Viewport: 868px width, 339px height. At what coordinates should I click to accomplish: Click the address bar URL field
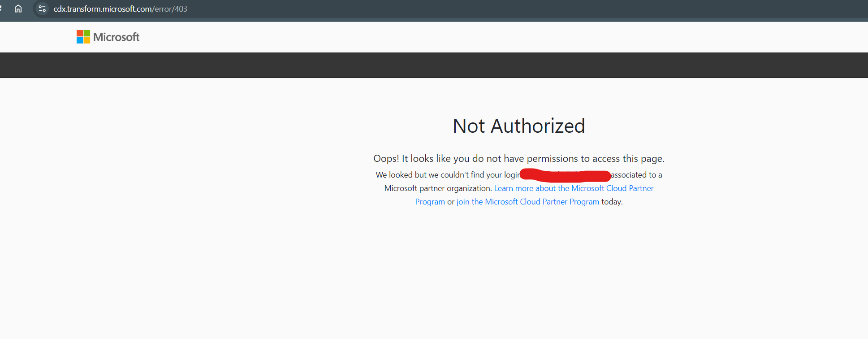pyautogui.click(x=450, y=9)
